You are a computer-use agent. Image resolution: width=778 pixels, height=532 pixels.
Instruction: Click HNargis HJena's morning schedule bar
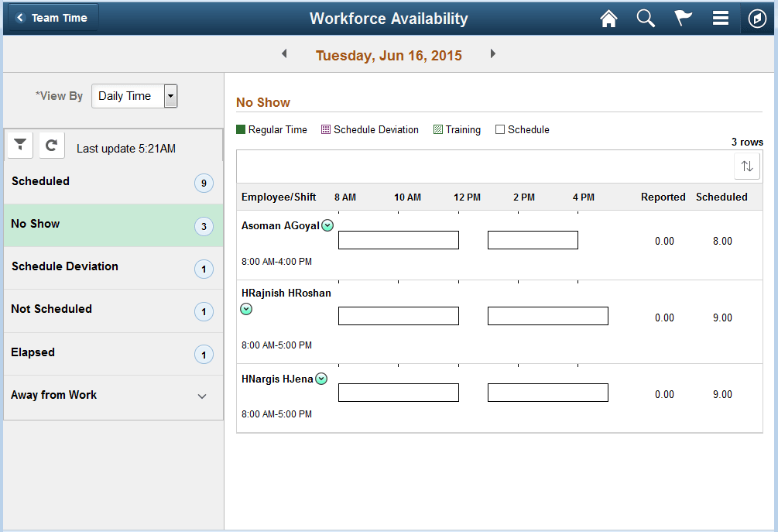[399, 393]
